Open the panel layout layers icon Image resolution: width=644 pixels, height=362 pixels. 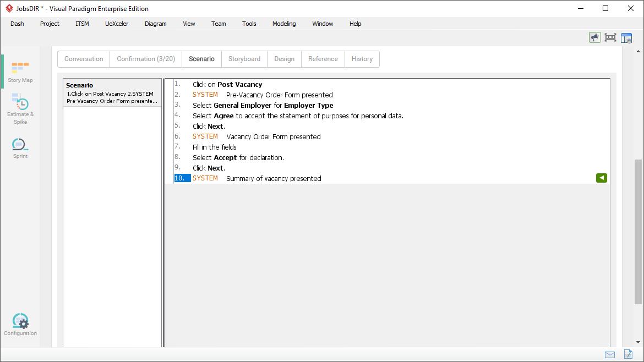tap(626, 38)
